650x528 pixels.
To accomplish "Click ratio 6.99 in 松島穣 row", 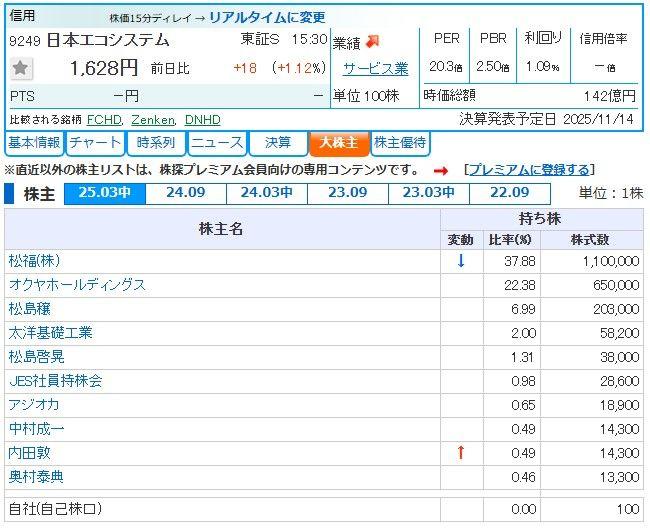I will (523, 310).
